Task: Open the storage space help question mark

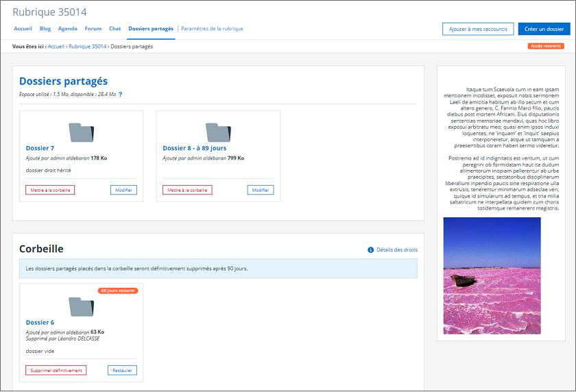Action: [x=120, y=95]
